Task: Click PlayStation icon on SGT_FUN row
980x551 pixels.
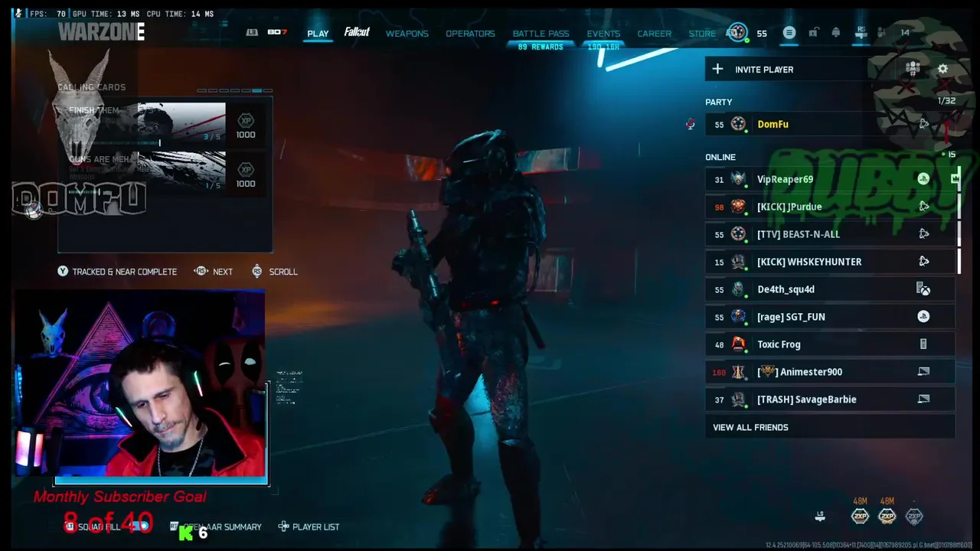Action: (x=923, y=317)
